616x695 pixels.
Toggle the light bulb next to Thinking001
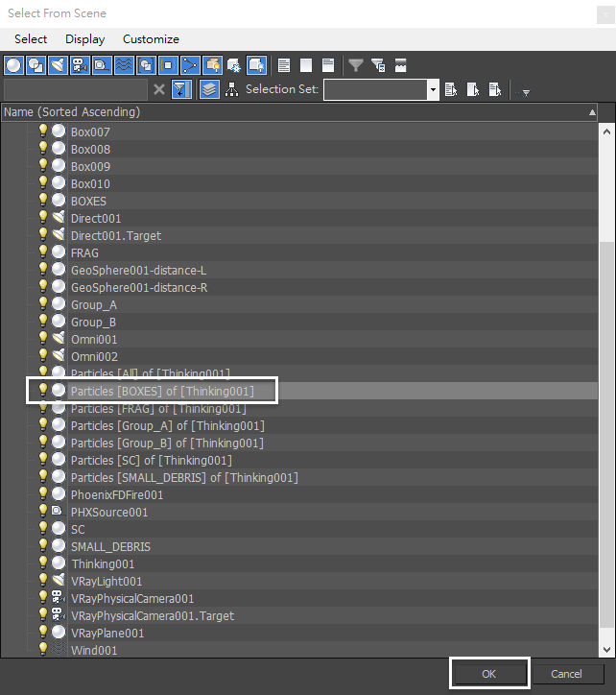(43, 563)
